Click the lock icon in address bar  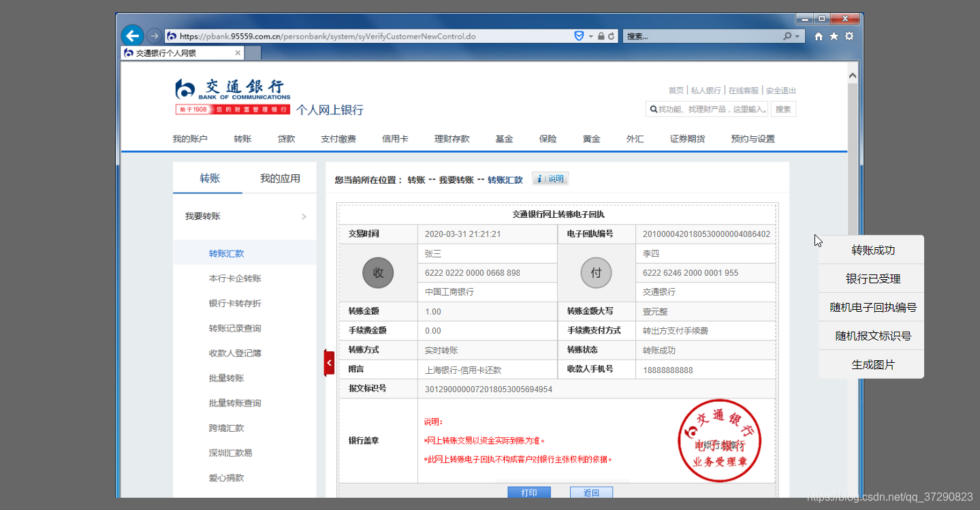pyautogui.click(x=601, y=36)
